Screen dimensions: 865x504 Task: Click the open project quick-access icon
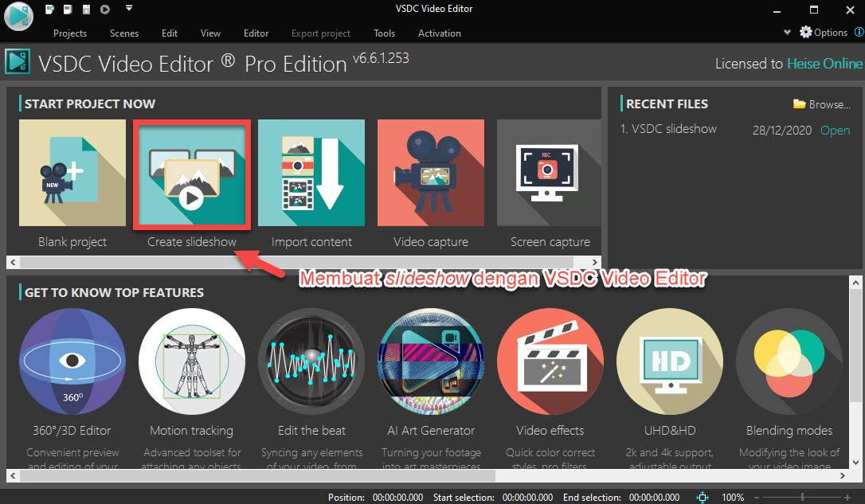[x=68, y=9]
